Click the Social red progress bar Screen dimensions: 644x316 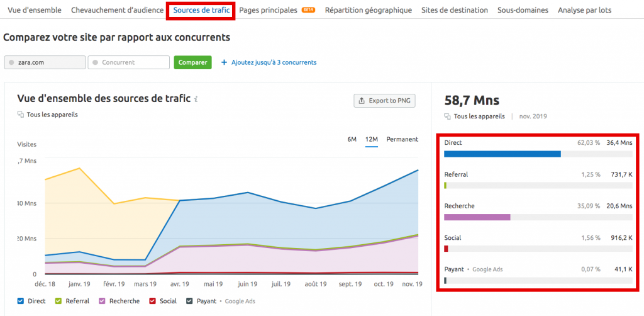coord(446,249)
